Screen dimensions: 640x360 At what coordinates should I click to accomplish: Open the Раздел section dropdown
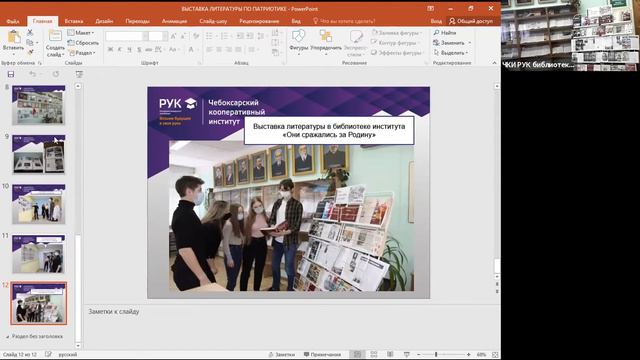pos(82,53)
